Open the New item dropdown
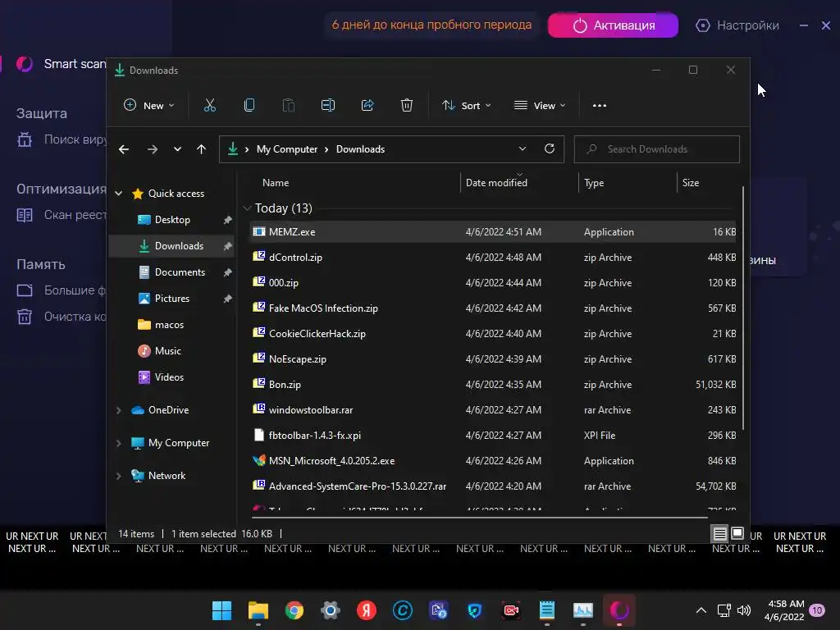This screenshot has width=840, height=630. click(x=149, y=106)
